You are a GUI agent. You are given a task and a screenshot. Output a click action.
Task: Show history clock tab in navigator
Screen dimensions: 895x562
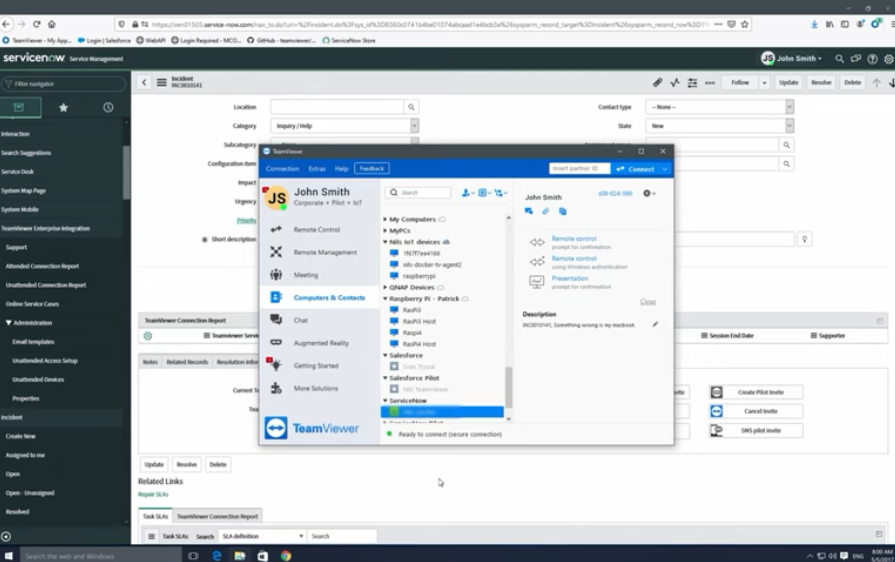click(x=108, y=107)
